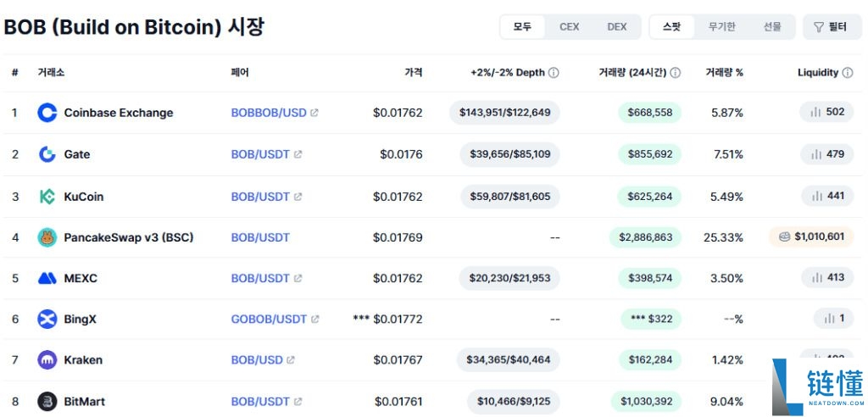Viewport: 868px width, 417px height.
Task: Click the PancakeSwap v3 bunny icon
Action: tap(47, 237)
